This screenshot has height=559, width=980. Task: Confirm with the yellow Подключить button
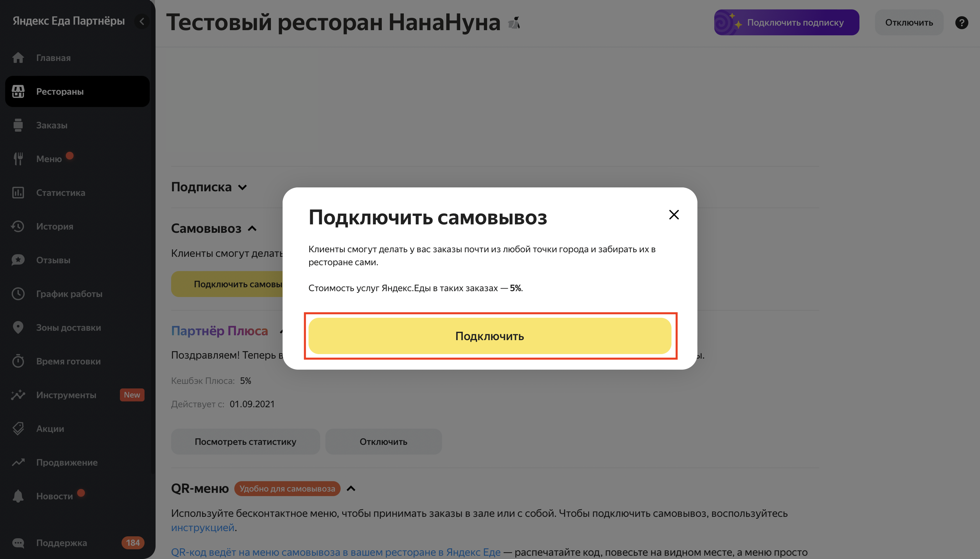click(x=490, y=336)
